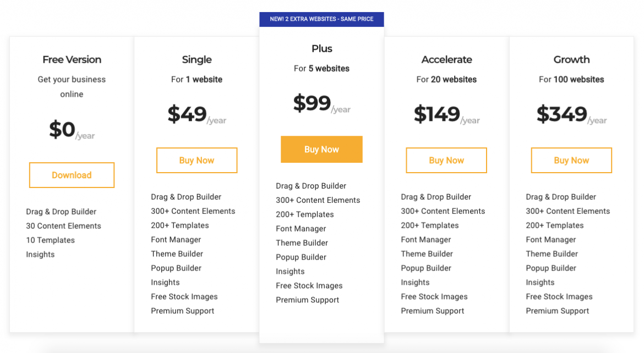The height and width of the screenshot is (353, 644).
Task: Select the Accelerate plan heading
Action: click(x=446, y=59)
